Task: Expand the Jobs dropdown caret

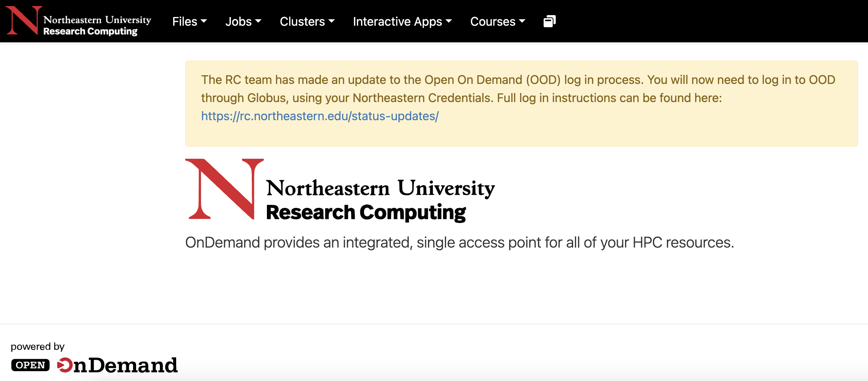Action: [258, 21]
